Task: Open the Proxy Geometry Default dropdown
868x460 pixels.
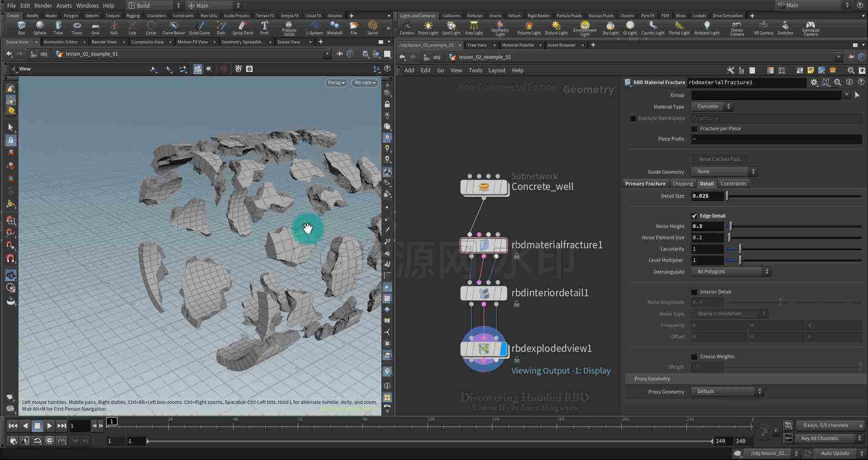Action: 727,391
